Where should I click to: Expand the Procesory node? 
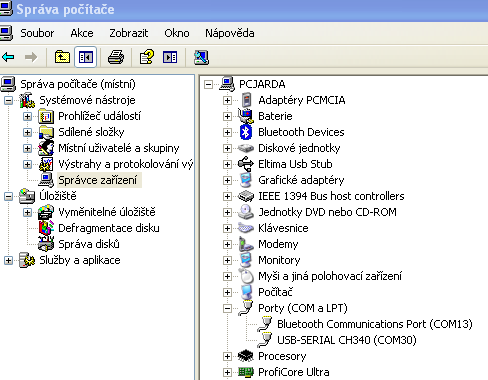[x=227, y=356]
